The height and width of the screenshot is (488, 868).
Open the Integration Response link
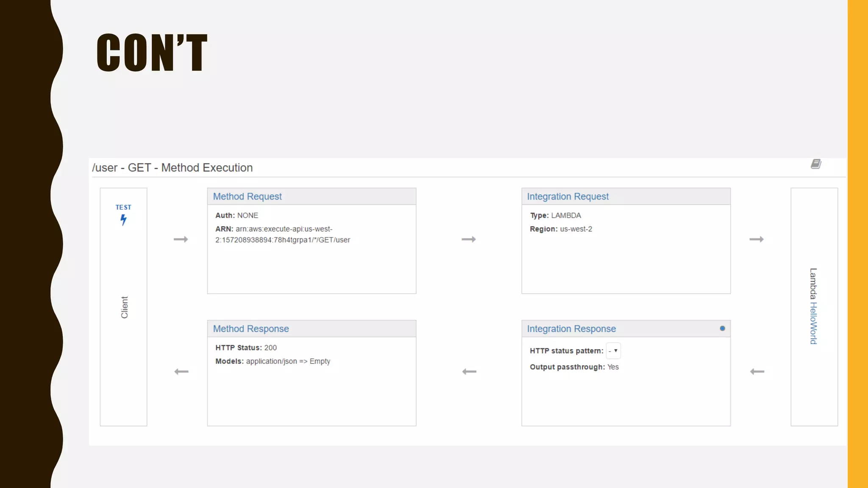click(571, 329)
